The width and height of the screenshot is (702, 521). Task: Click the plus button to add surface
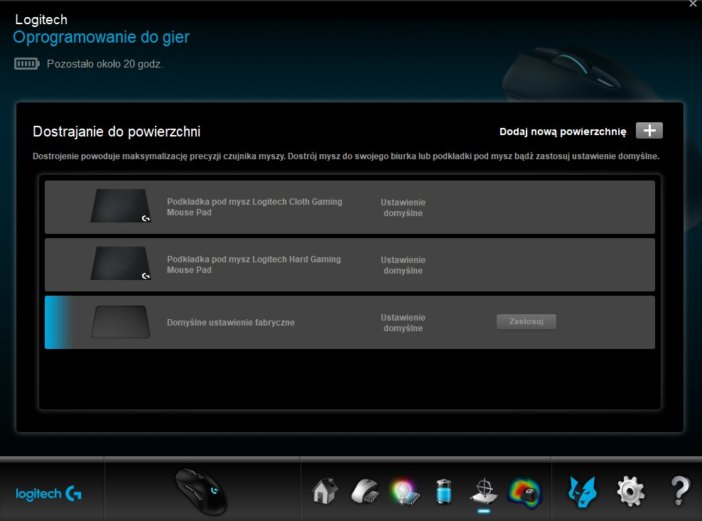[x=649, y=131]
